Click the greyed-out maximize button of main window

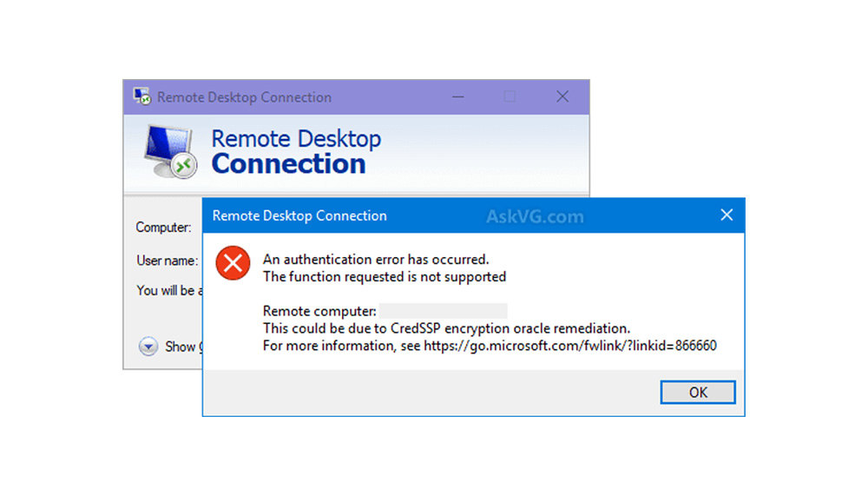click(510, 97)
